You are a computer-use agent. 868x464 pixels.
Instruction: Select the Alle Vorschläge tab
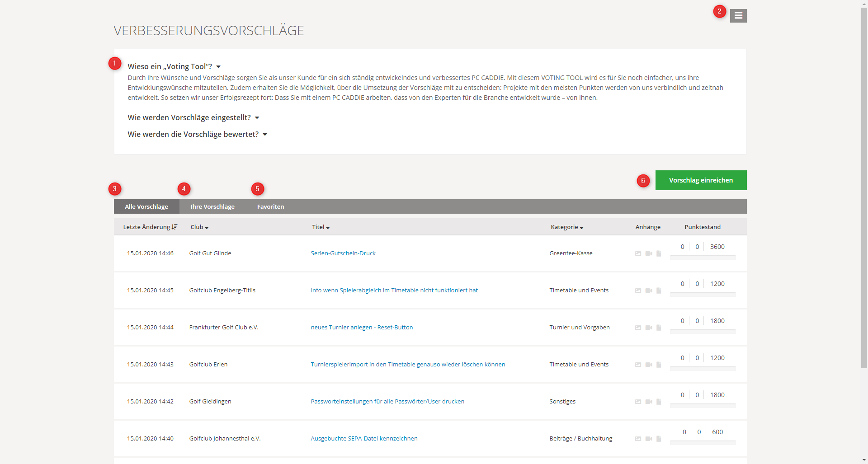pos(146,206)
